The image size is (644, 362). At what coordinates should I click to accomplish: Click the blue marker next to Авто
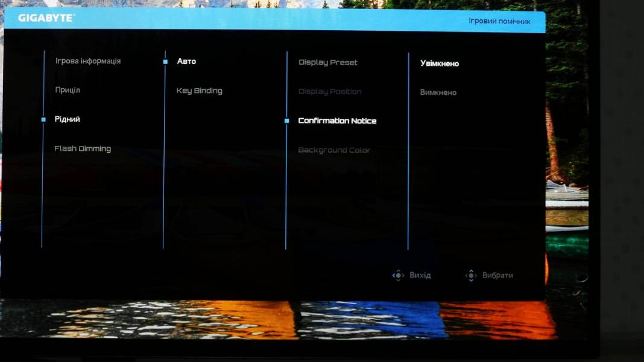(x=165, y=62)
